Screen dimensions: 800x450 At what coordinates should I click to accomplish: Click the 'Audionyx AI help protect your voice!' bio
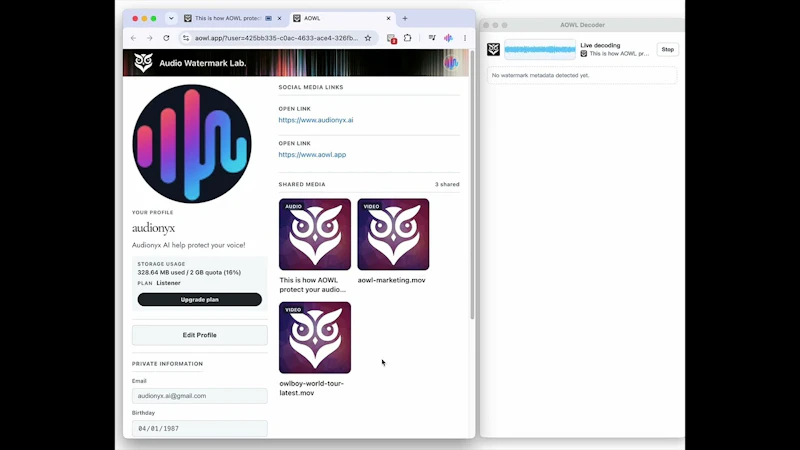coord(189,245)
